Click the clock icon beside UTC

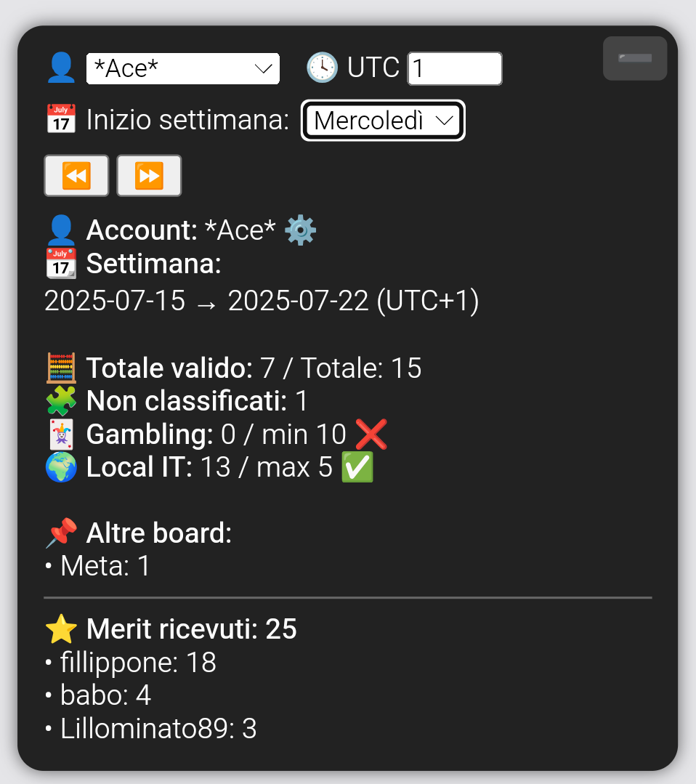(322, 68)
